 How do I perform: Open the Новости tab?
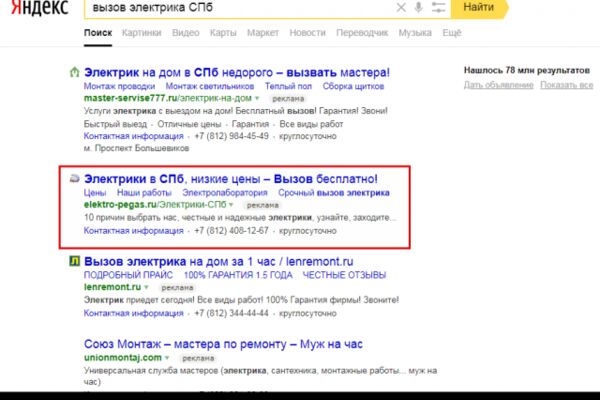coord(307,33)
